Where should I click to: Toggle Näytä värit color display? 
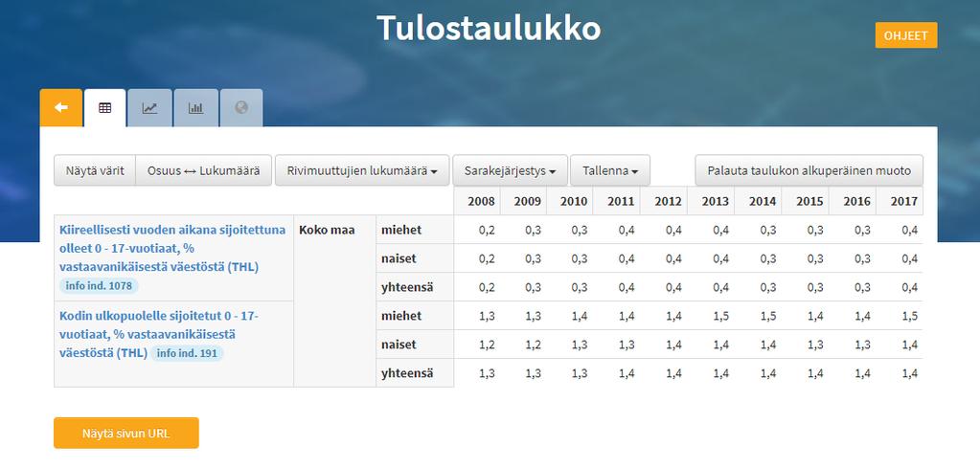point(95,170)
